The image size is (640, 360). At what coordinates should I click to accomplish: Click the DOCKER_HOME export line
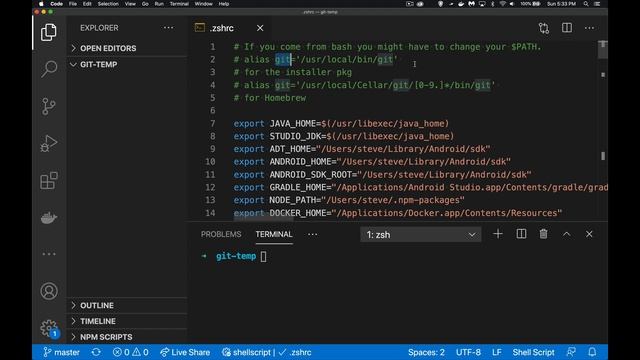tap(398, 213)
